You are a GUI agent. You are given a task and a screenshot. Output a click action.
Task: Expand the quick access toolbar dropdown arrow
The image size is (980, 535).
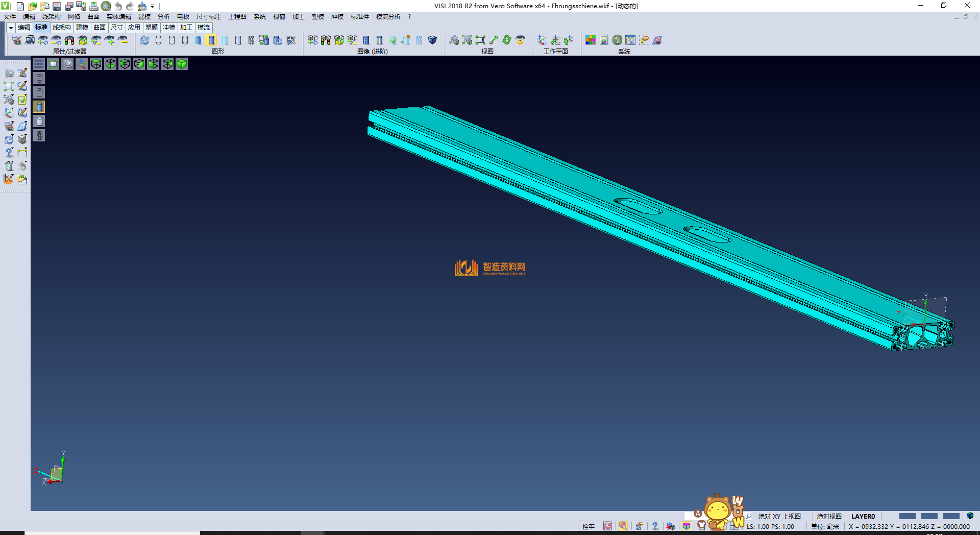point(153,6)
